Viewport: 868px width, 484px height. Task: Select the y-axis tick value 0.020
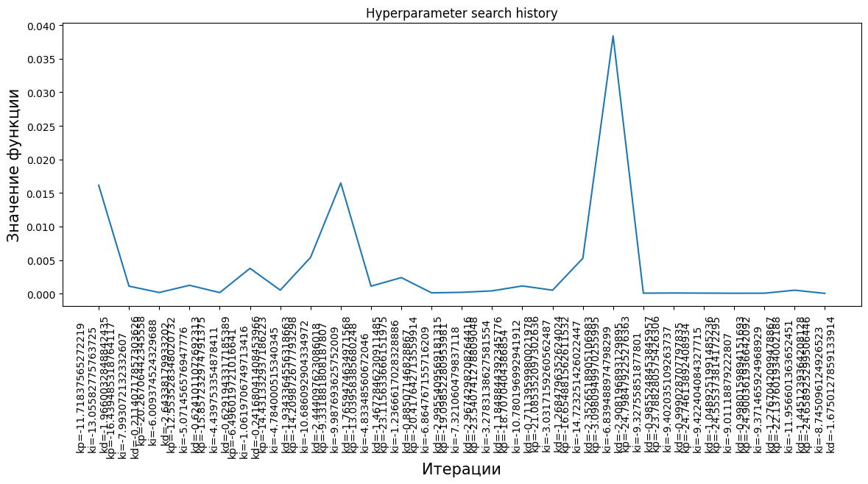point(41,160)
